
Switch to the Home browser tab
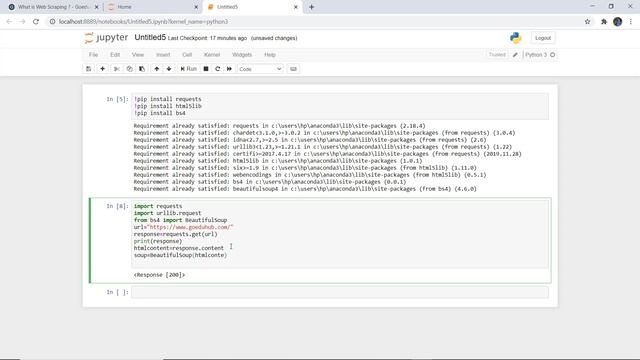click(124, 7)
